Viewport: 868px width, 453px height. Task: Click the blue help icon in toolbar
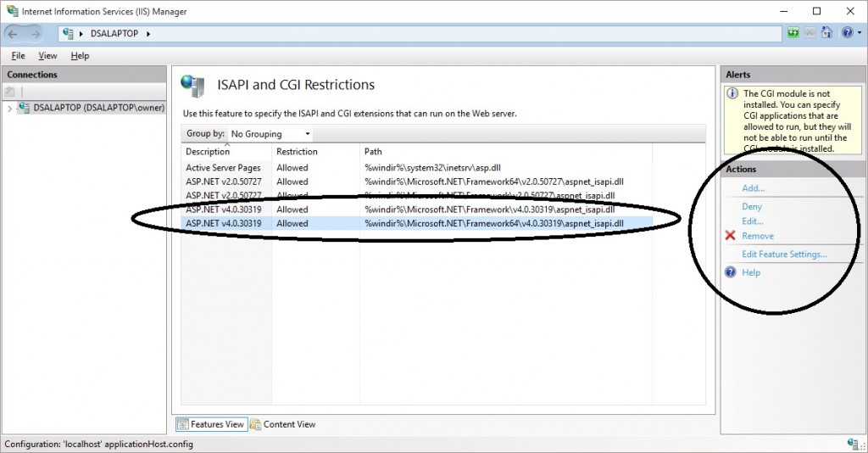click(847, 33)
